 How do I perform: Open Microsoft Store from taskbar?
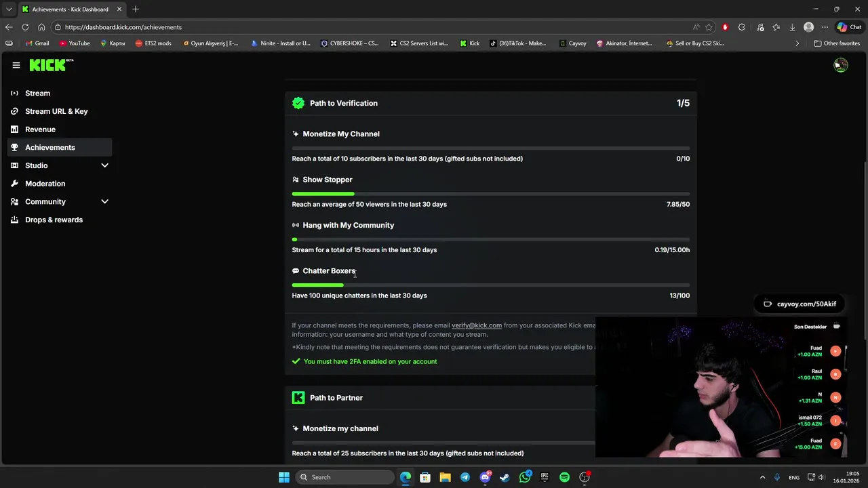tap(425, 477)
